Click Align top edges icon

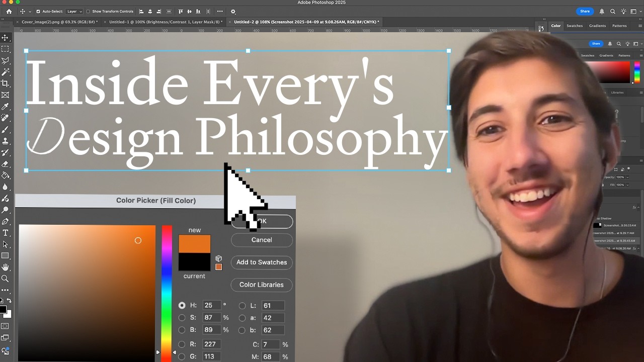pos(181,11)
